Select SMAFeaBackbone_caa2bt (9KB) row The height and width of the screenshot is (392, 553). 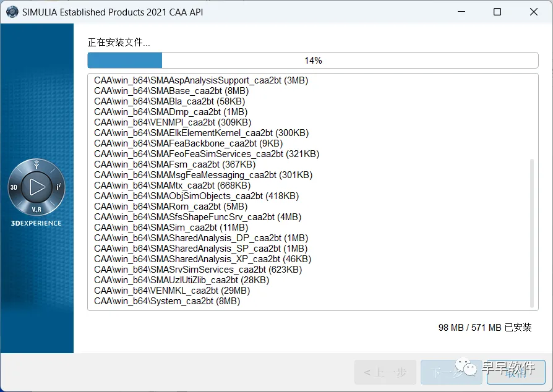pos(188,143)
